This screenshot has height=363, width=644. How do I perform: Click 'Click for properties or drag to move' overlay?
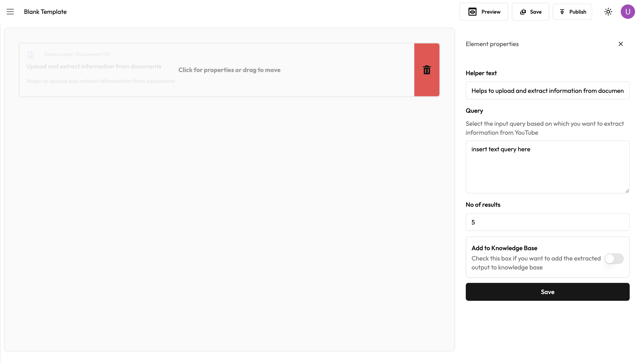229,70
